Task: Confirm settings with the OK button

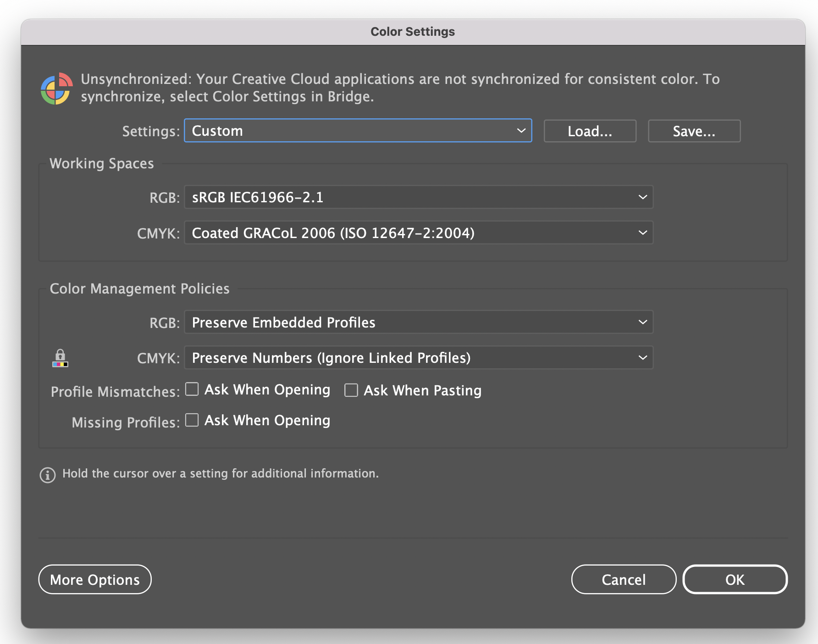Action: (735, 579)
